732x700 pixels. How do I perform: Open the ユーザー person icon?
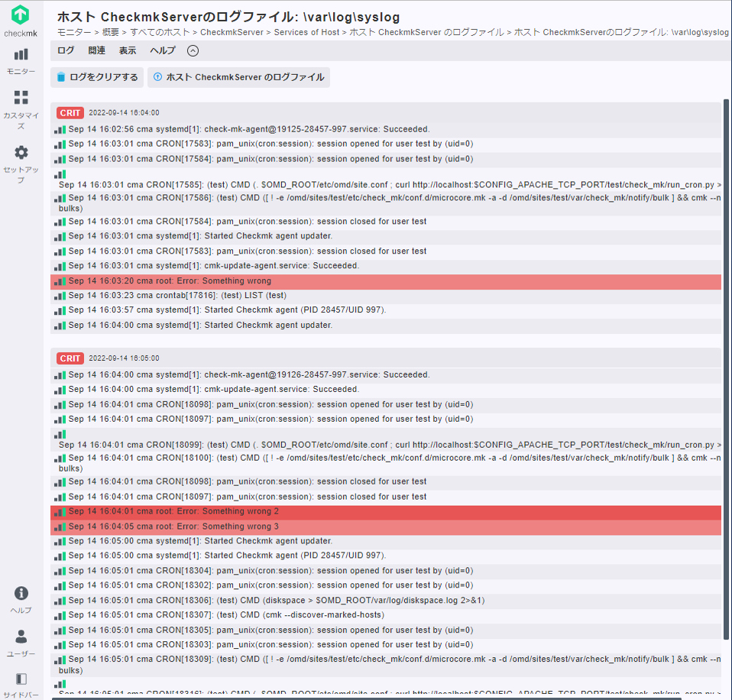point(21,637)
